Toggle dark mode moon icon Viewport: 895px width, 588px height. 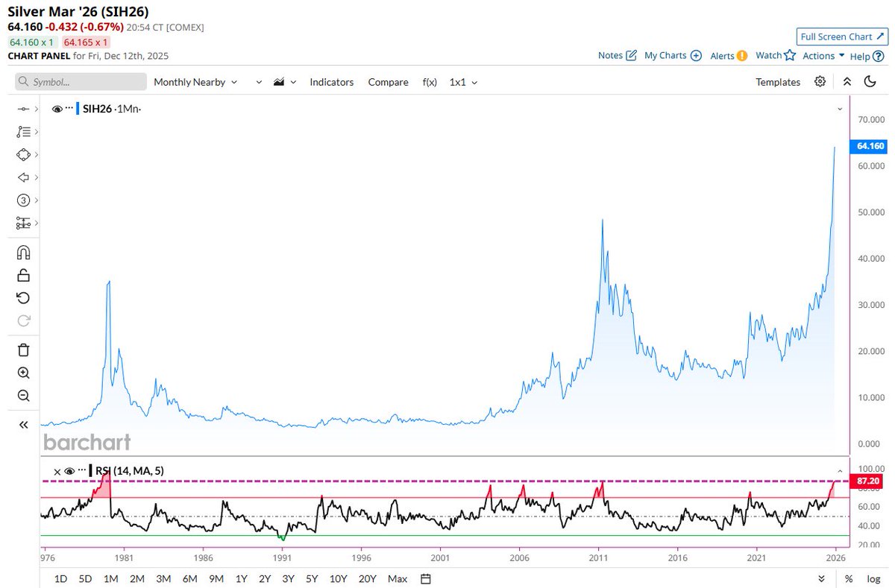[x=870, y=82]
